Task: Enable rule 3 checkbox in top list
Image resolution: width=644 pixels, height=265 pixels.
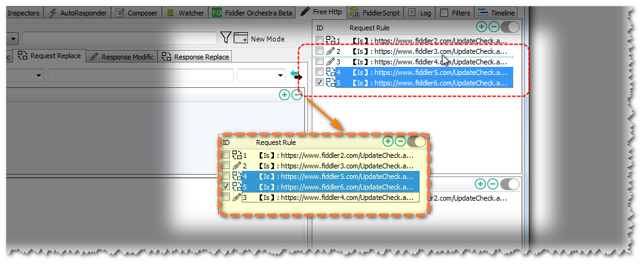Action: pyautogui.click(x=320, y=61)
